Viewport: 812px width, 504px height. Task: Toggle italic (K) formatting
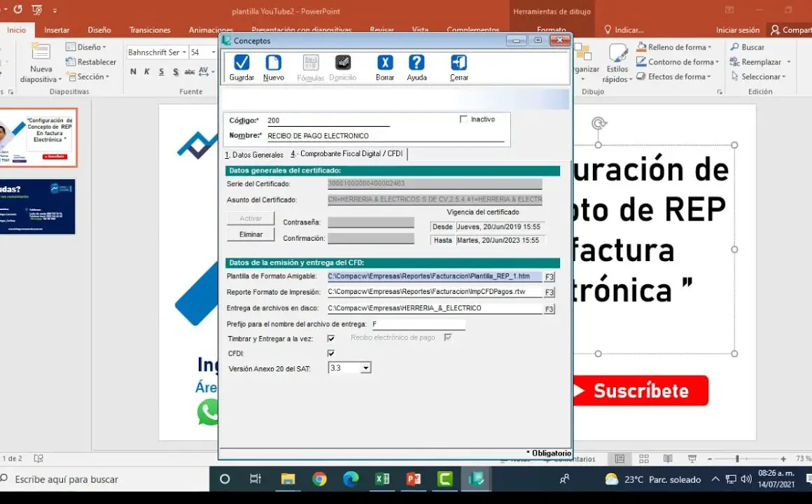pyautogui.click(x=147, y=71)
